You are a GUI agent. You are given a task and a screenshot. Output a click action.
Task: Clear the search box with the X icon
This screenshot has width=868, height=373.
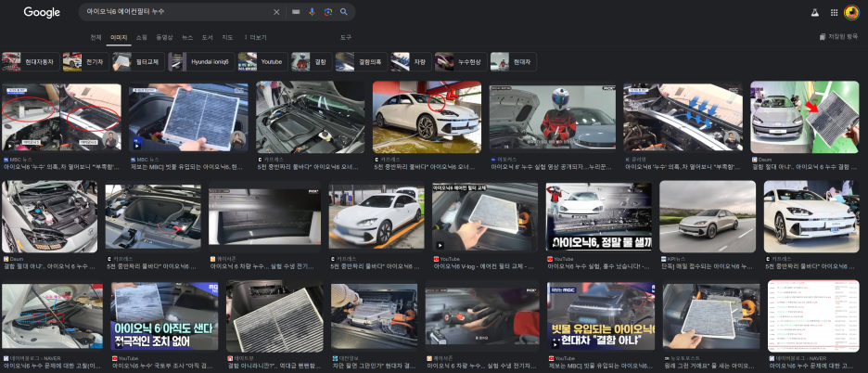(276, 12)
